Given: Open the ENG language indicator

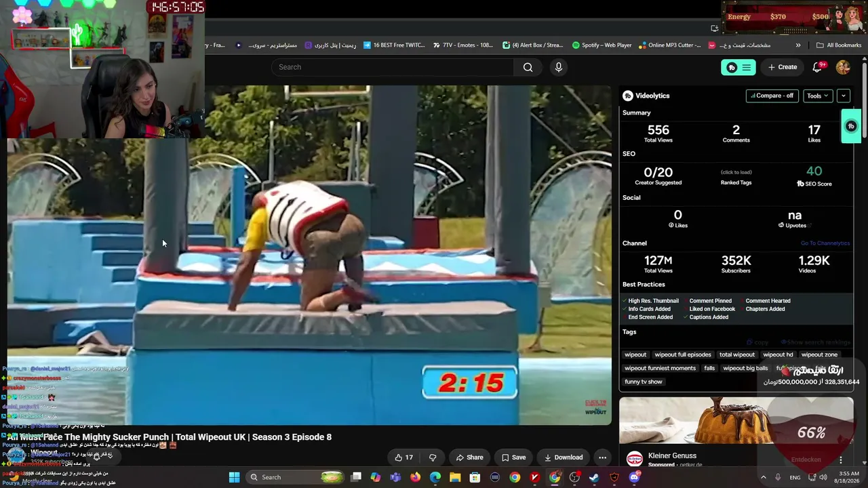Looking at the screenshot, I should pyautogui.click(x=795, y=477).
